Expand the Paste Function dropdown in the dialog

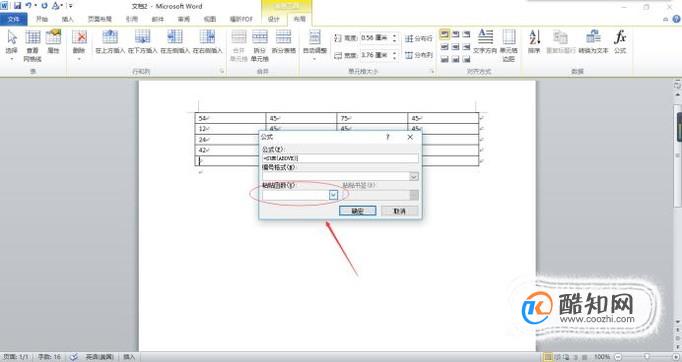point(333,195)
